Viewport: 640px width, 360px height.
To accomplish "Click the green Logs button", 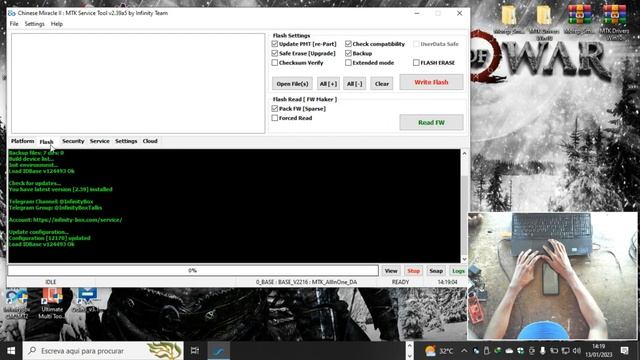I will (x=458, y=271).
